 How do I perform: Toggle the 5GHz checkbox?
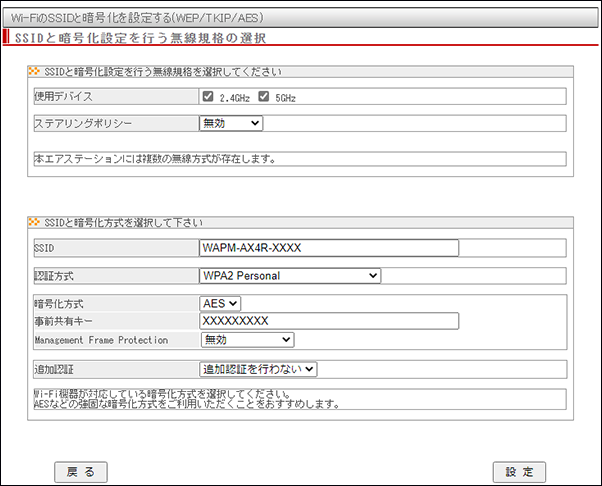264,97
